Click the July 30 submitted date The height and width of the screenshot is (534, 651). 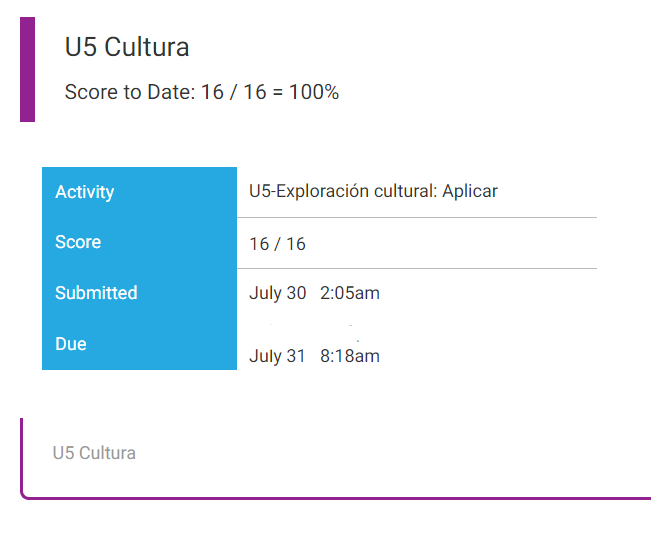pos(277,293)
